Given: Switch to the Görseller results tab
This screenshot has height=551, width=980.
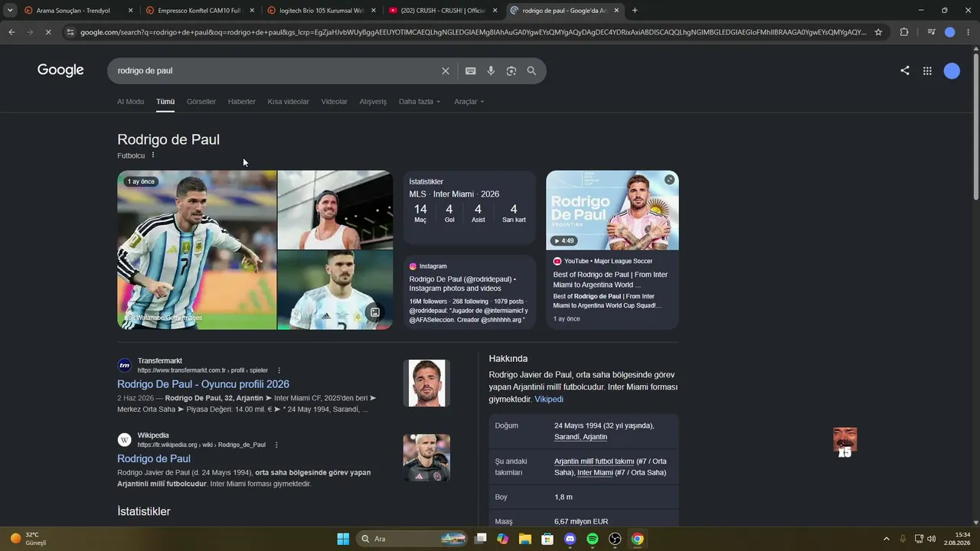Looking at the screenshot, I should pyautogui.click(x=201, y=102).
